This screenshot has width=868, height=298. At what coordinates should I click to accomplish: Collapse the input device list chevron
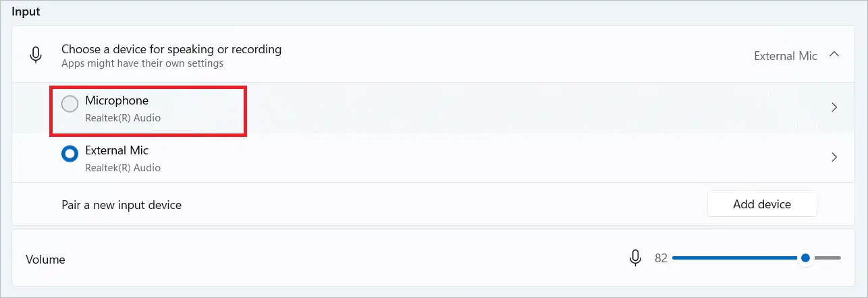[834, 55]
